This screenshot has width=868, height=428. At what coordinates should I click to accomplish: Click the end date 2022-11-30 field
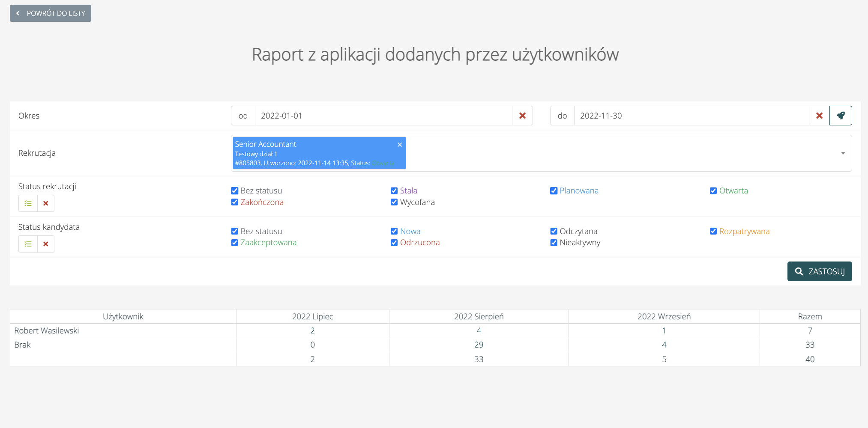click(x=691, y=116)
